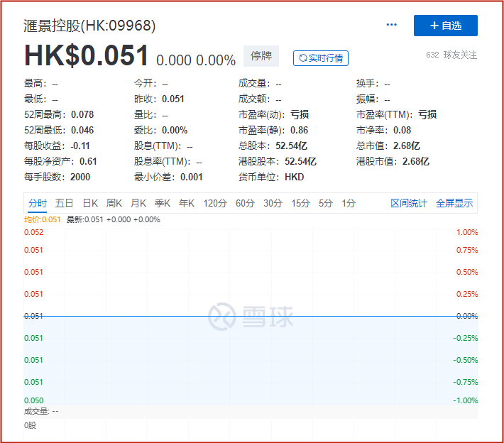This screenshot has width=504, height=443.
Task: Click the 52周最低 value 0.046
Action: (82, 130)
